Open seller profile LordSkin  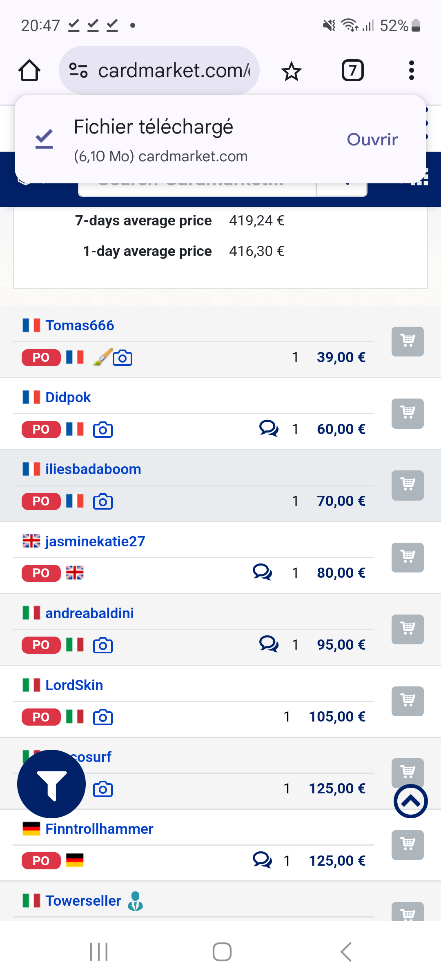click(x=74, y=685)
